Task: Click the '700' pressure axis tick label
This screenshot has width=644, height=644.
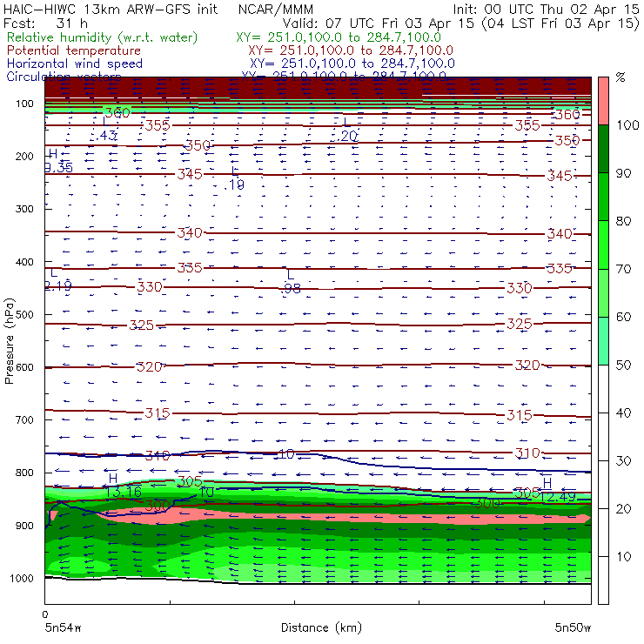Action: [x=24, y=420]
